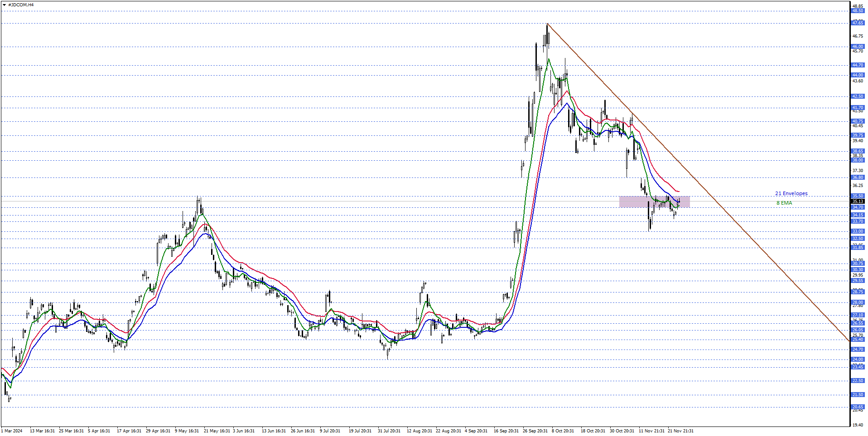Viewport: 868px width, 436px height.
Task: Click the 26.55 price level label
Action: tap(858, 323)
